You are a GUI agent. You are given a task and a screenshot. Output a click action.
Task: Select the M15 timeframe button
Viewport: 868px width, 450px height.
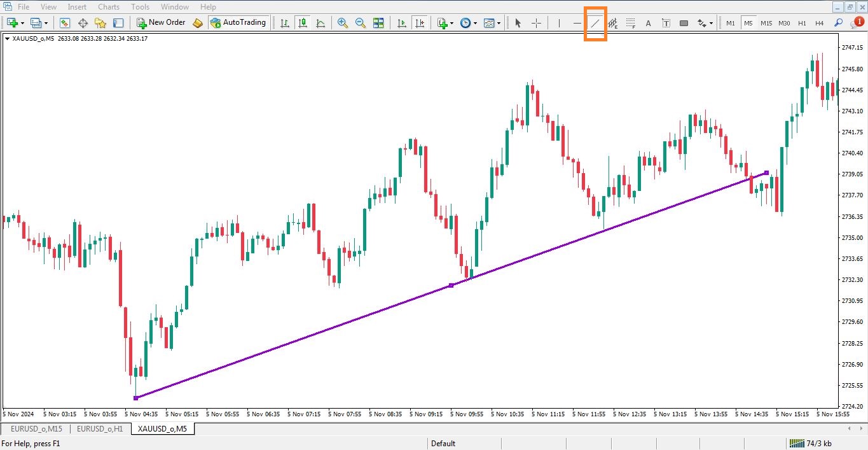click(766, 23)
